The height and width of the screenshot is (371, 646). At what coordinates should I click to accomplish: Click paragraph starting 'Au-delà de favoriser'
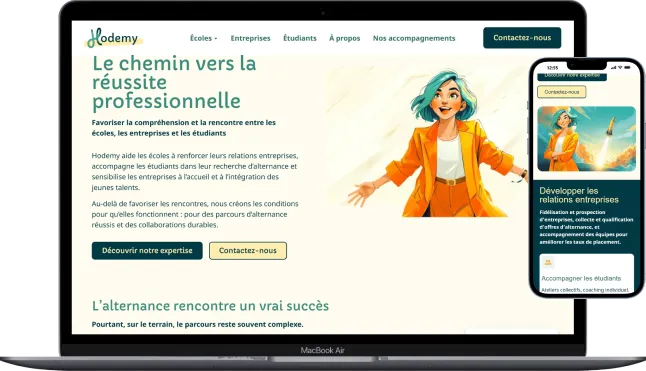(195, 214)
